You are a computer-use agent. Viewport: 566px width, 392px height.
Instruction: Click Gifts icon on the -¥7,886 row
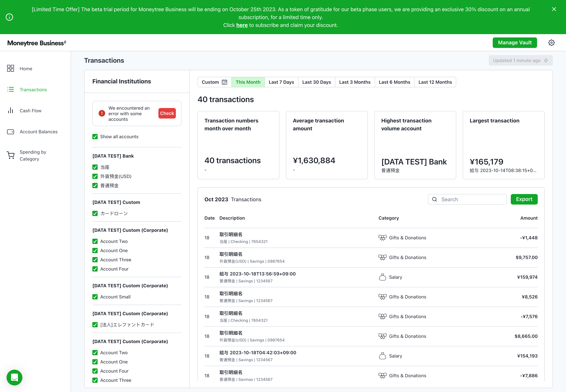tap(382, 375)
